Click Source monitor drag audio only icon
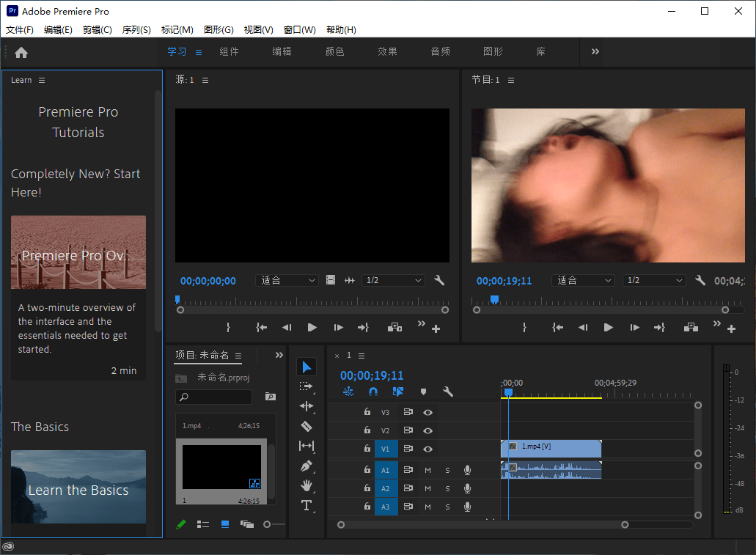 pyautogui.click(x=350, y=280)
